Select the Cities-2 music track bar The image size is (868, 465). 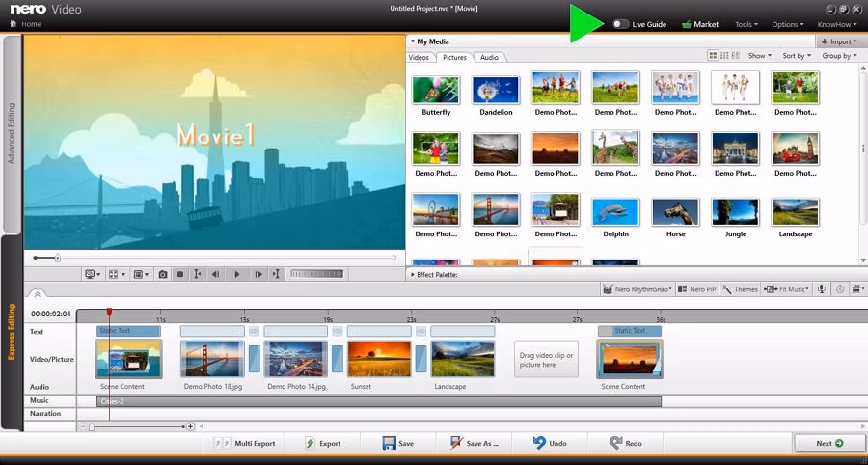[x=379, y=400]
